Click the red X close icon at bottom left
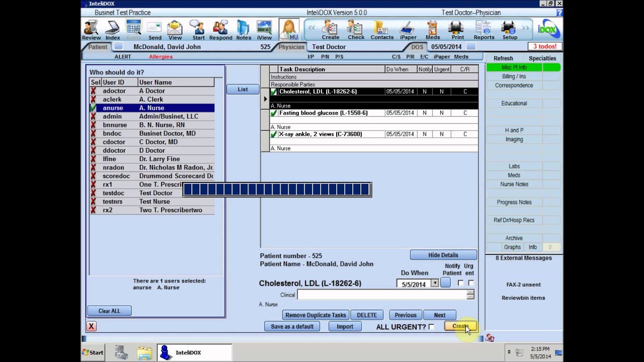This screenshot has height=362, width=644. click(x=91, y=326)
